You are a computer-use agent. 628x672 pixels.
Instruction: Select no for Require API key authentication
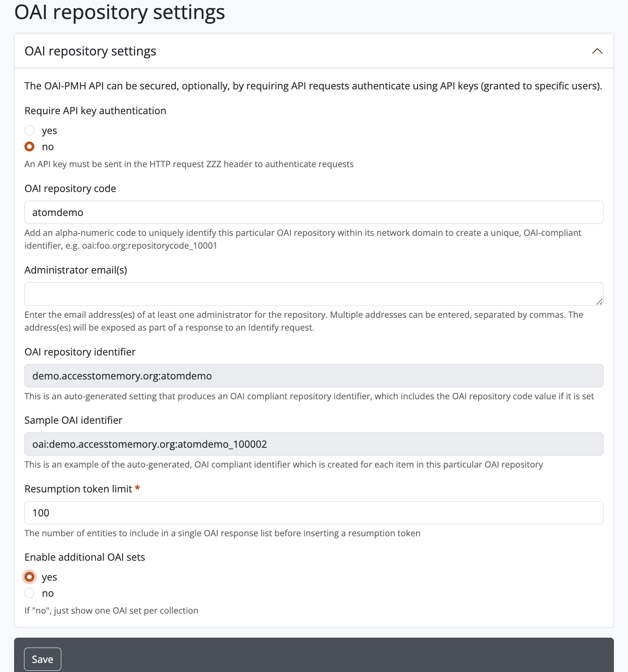[x=29, y=146]
